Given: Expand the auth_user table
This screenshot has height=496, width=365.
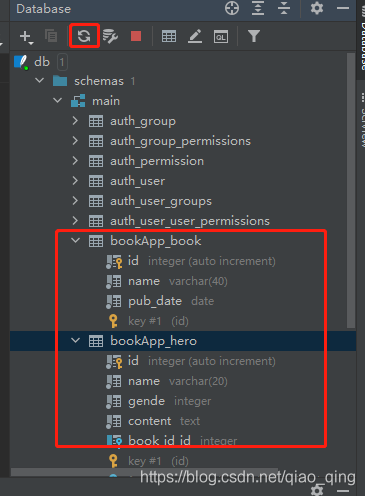Looking at the screenshot, I should (x=75, y=181).
